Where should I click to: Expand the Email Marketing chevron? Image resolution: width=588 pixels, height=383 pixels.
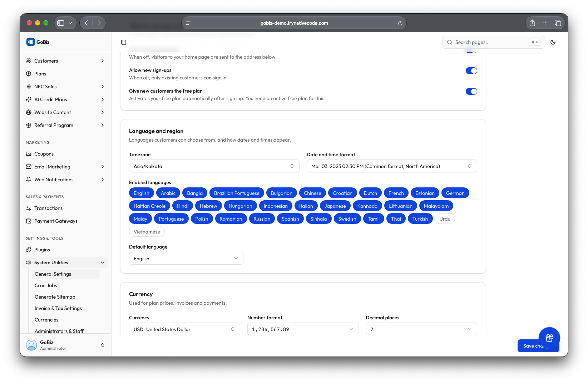(103, 167)
